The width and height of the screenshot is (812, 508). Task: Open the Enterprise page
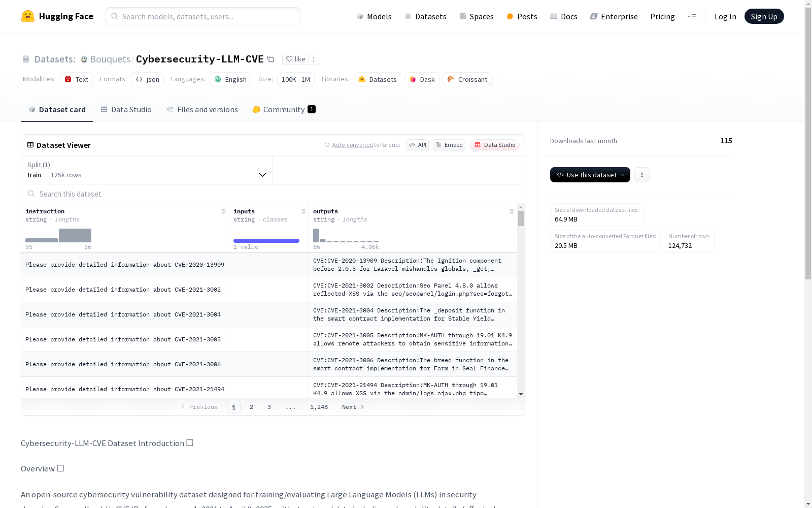click(x=614, y=16)
